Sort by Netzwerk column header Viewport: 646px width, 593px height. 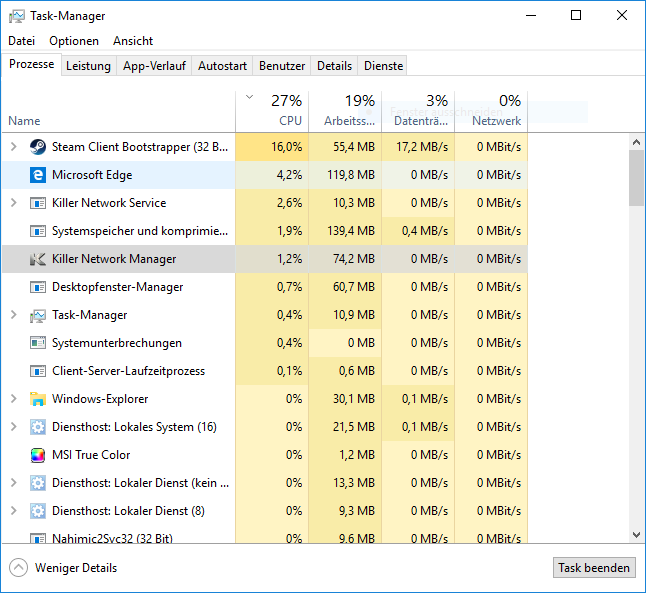(491, 111)
